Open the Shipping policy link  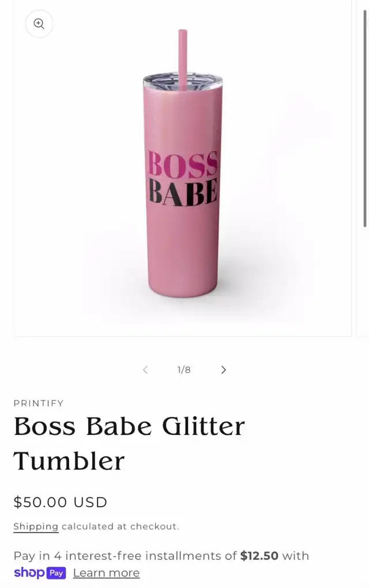pos(36,526)
